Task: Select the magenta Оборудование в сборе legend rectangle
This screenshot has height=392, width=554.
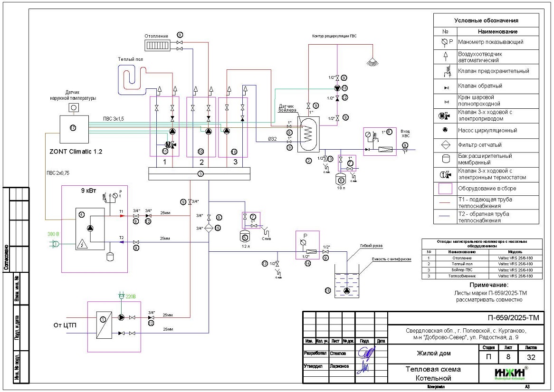Action: 445,189
